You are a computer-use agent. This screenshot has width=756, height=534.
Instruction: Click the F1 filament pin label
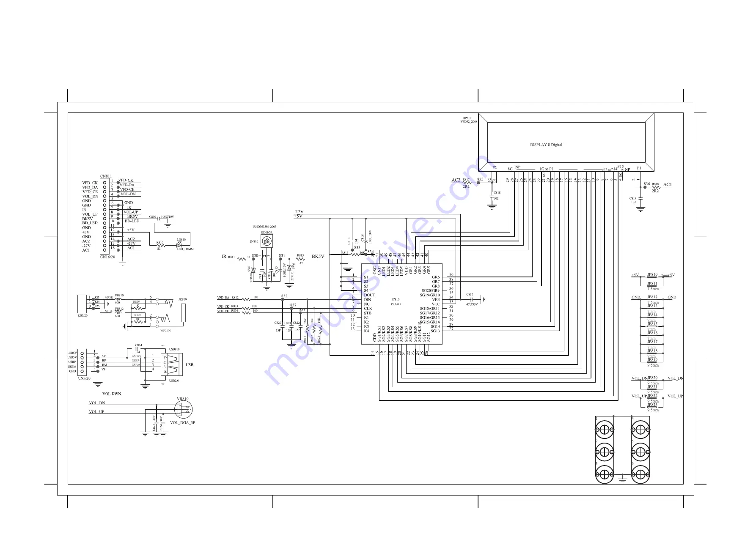tap(639, 168)
